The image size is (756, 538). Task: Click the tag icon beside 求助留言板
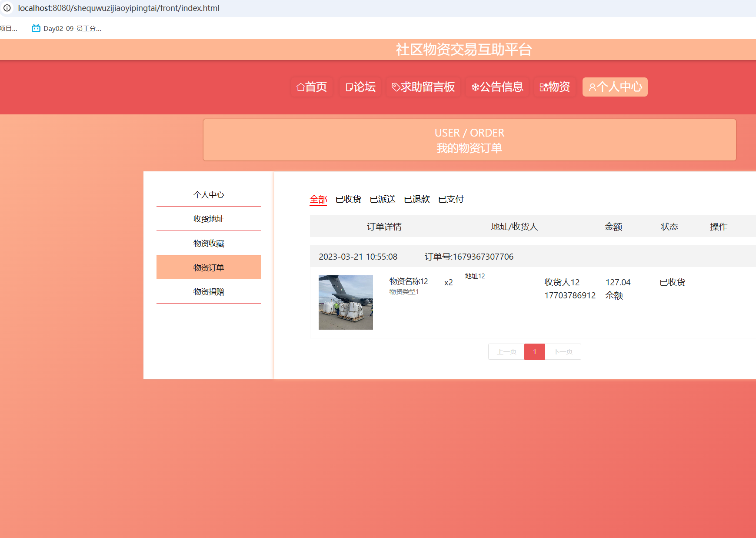click(x=396, y=87)
